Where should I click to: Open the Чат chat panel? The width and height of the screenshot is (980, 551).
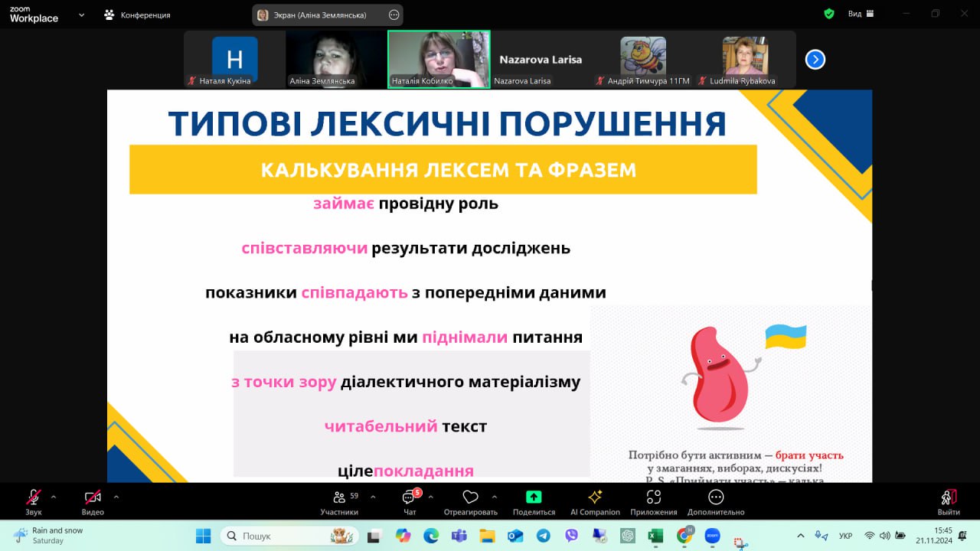tap(410, 502)
